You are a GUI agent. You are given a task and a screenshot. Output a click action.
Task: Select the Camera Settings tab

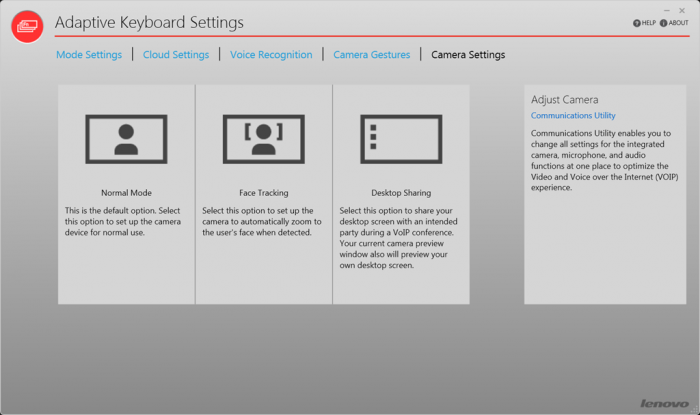(x=468, y=55)
